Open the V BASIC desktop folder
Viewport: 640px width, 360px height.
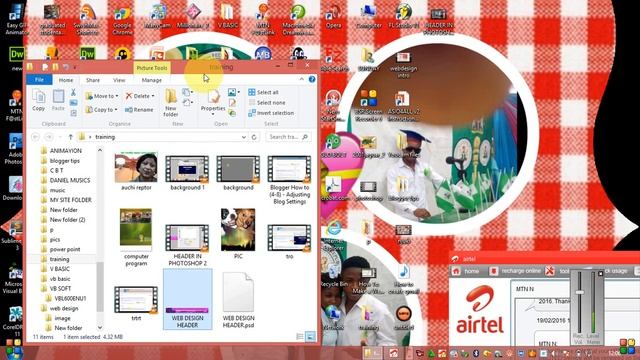point(228,16)
